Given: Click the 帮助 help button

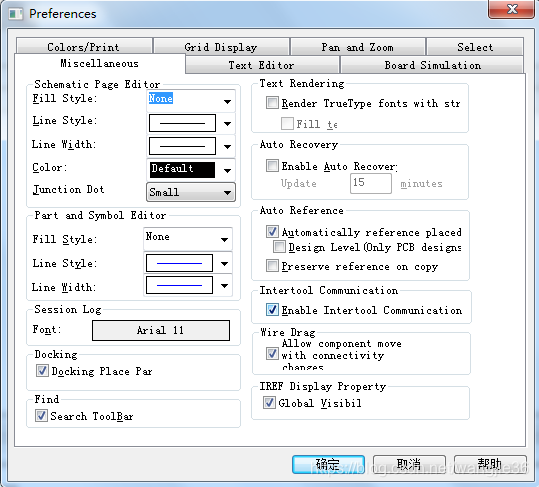Looking at the screenshot, I should click(x=490, y=464).
